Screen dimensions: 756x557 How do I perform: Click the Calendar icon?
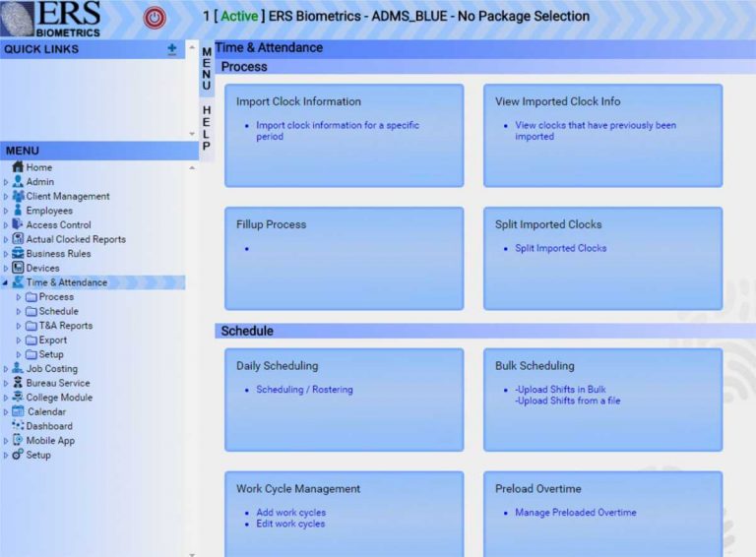coord(18,411)
